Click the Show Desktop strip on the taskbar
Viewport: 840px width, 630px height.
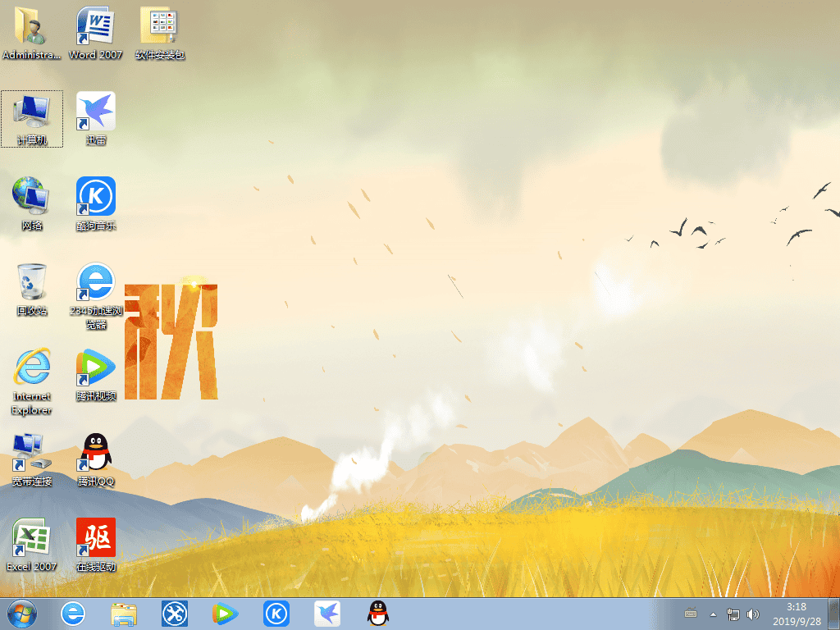pos(835,614)
